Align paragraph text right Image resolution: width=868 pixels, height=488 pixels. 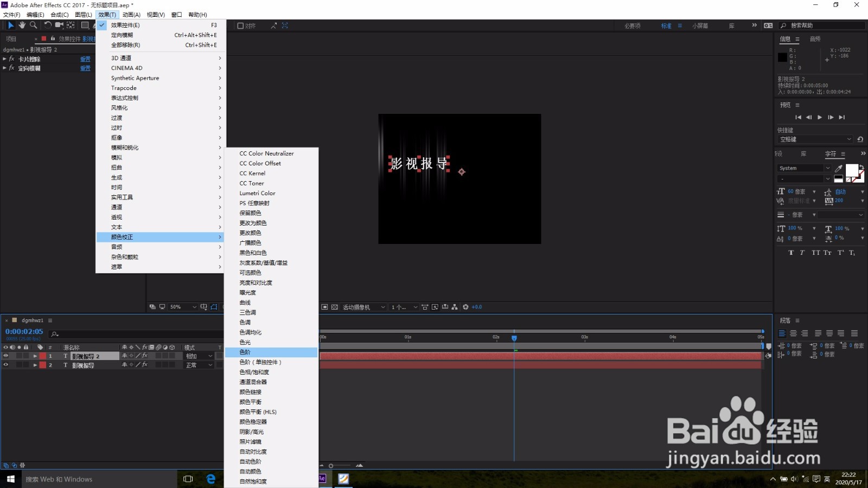(805, 333)
